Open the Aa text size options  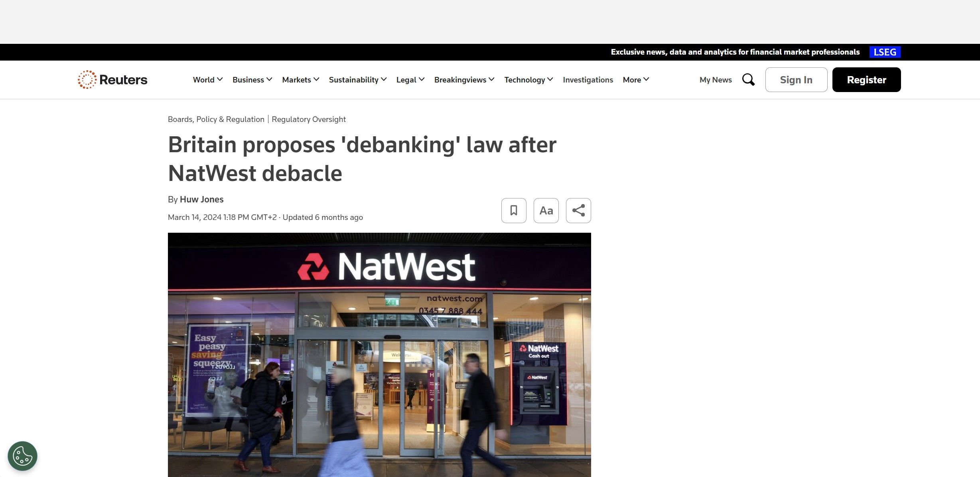546,210
